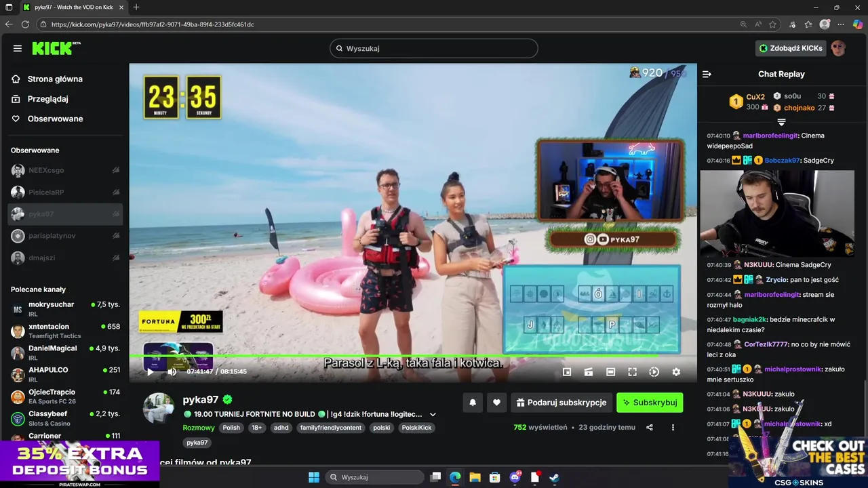Share the video via share icon

click(650, 428)
